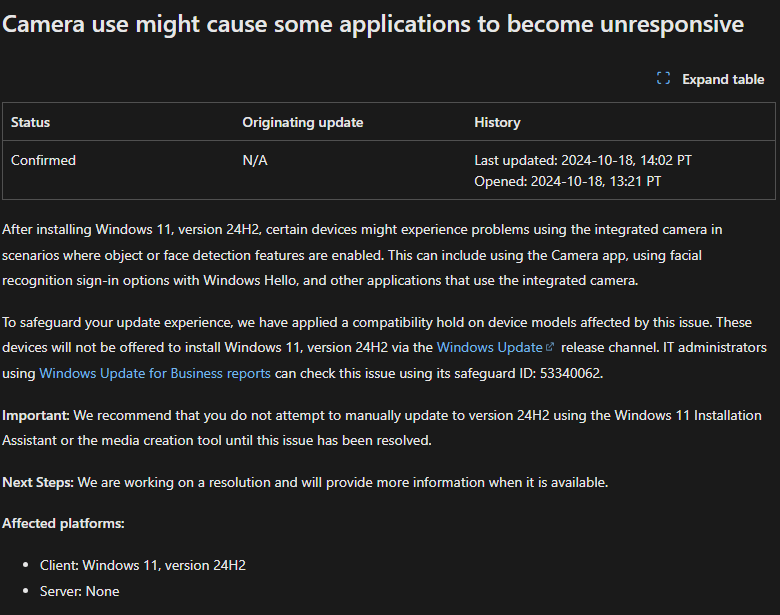Click safeguard ID 53340062 text

click(x=571, y=373)
